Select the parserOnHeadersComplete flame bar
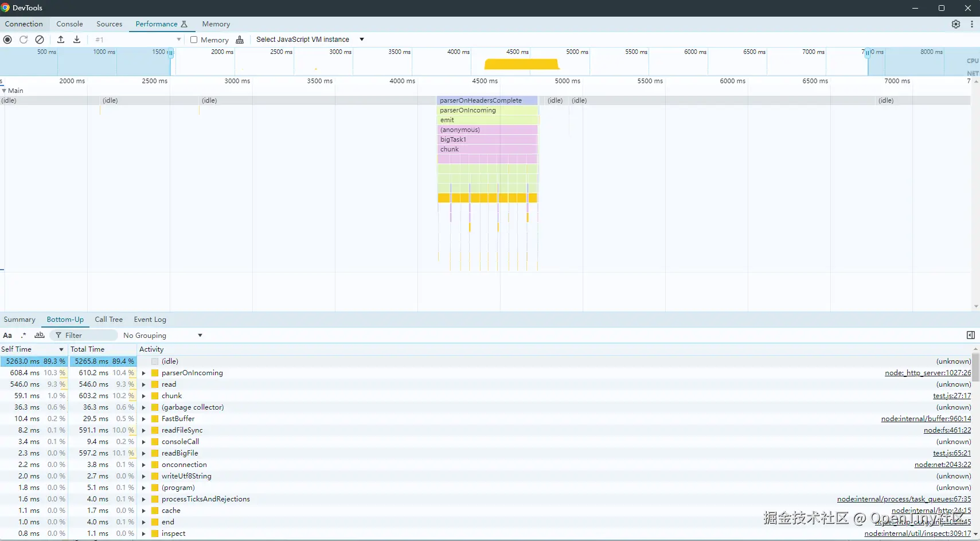 pyautogui.click(x=487, y=100)
